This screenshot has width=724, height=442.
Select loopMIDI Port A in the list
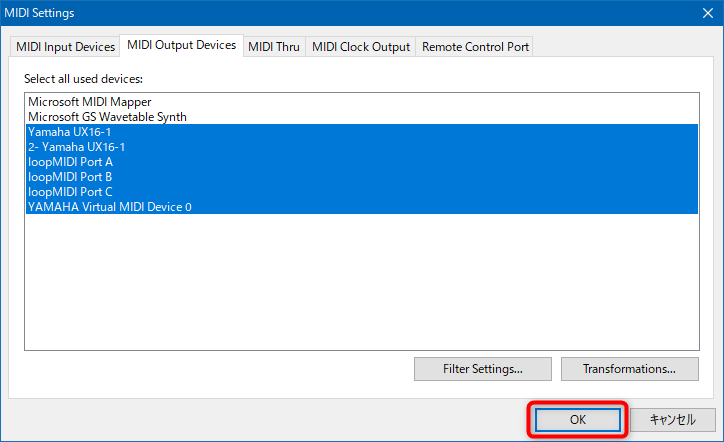tap(362, 162)
